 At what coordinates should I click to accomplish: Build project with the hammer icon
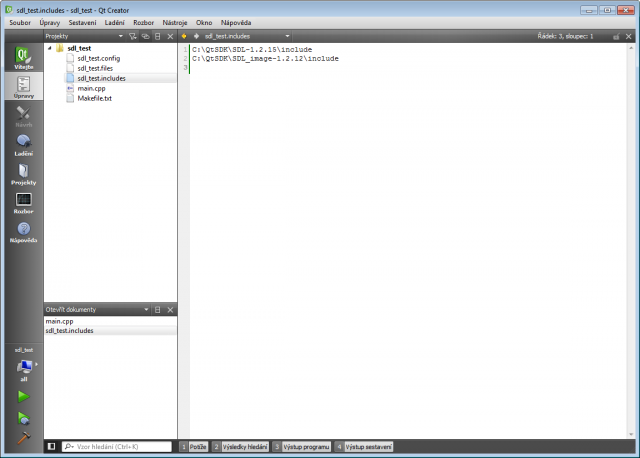pos(22,438)
